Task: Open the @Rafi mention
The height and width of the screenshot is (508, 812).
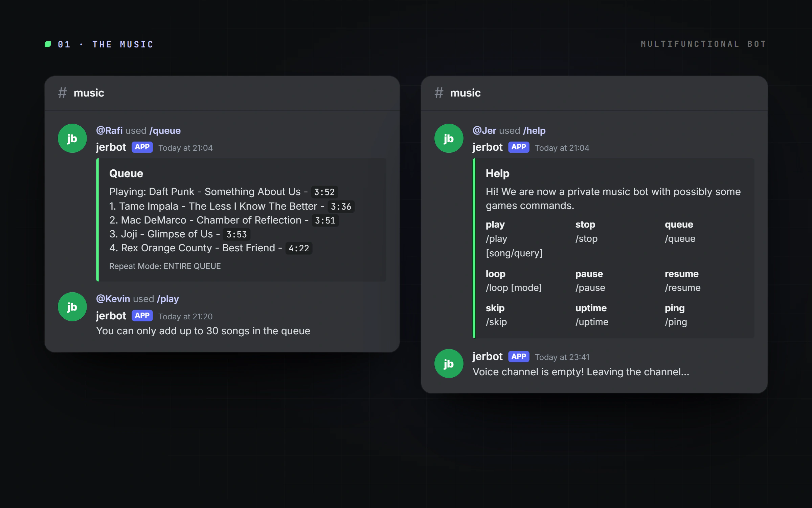Action: coord(109,130)
